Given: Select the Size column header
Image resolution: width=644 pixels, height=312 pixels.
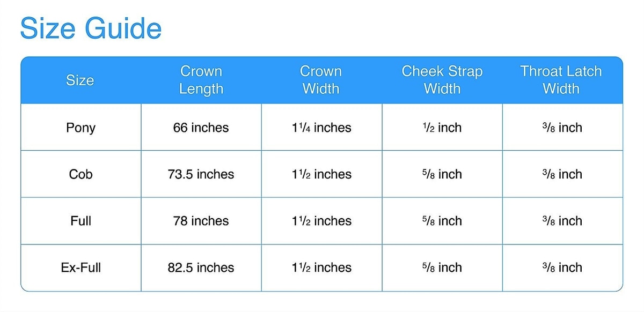Looking at the screenshot, I should [x=80, y=80].
